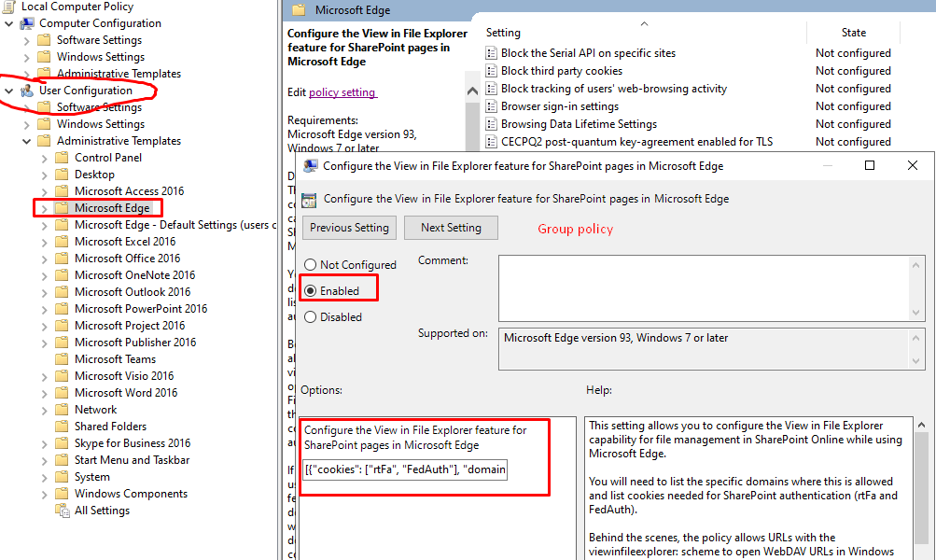This screenshot has height=560, width=936.
Task: Click the Computer Configuration icon
Action: tap(27, 22)
